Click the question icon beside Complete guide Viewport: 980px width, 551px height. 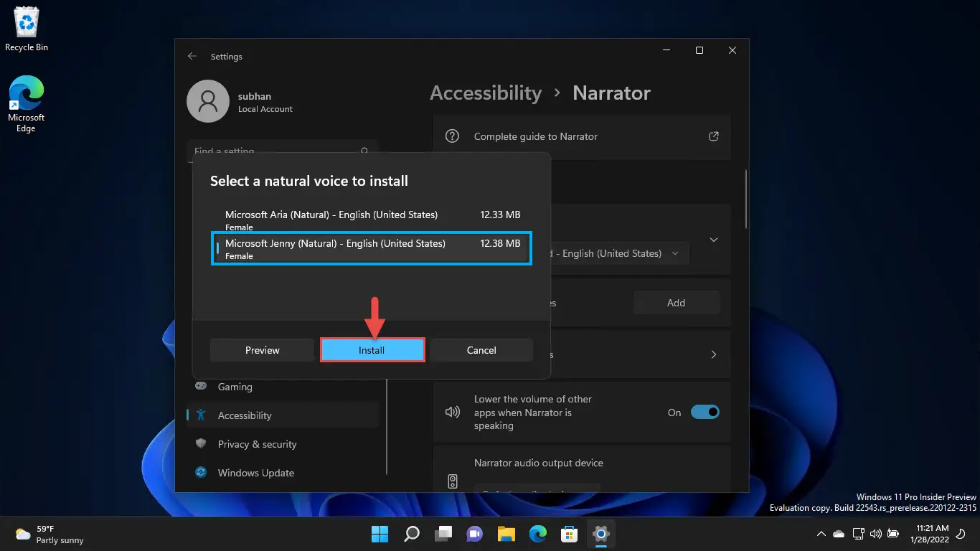452,136
